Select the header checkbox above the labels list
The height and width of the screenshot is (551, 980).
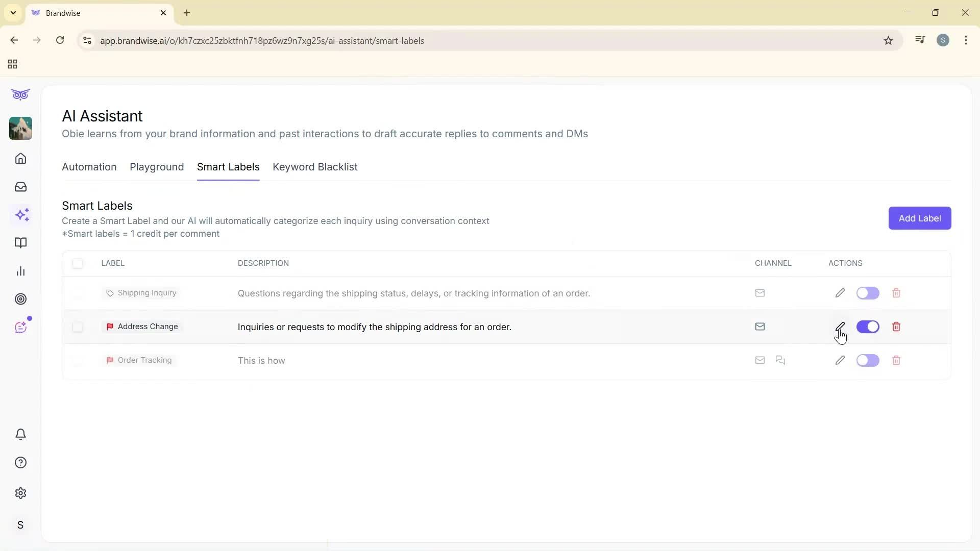tap(78, 263)
